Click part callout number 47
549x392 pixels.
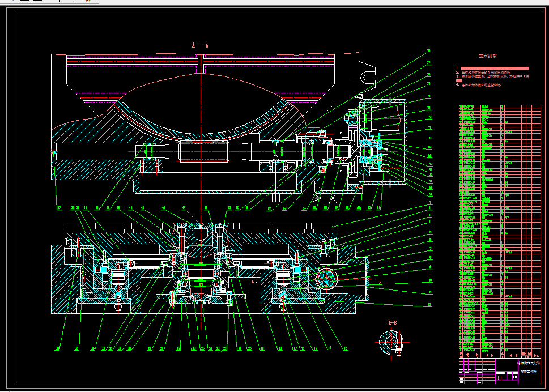(183, 207)
